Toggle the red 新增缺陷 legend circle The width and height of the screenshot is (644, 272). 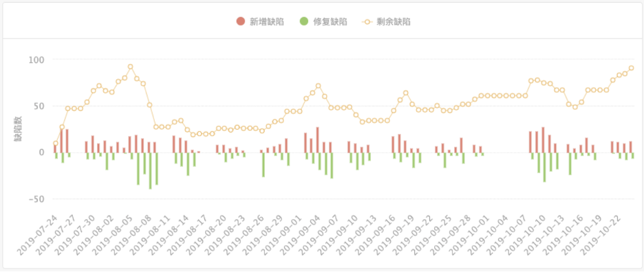[x=241, y=21]
